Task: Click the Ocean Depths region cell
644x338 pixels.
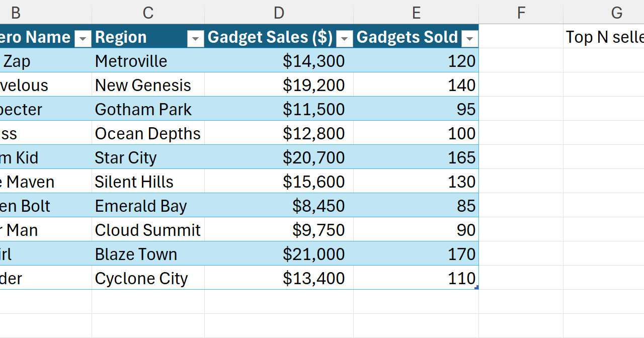Action: click(x=148, y=133)
